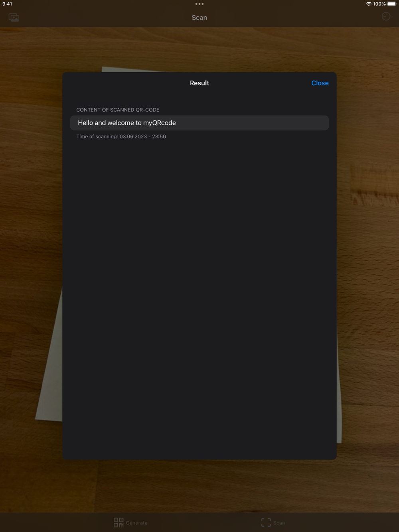
Task: Open the scan history clock icon
Action: coord(386,16)
